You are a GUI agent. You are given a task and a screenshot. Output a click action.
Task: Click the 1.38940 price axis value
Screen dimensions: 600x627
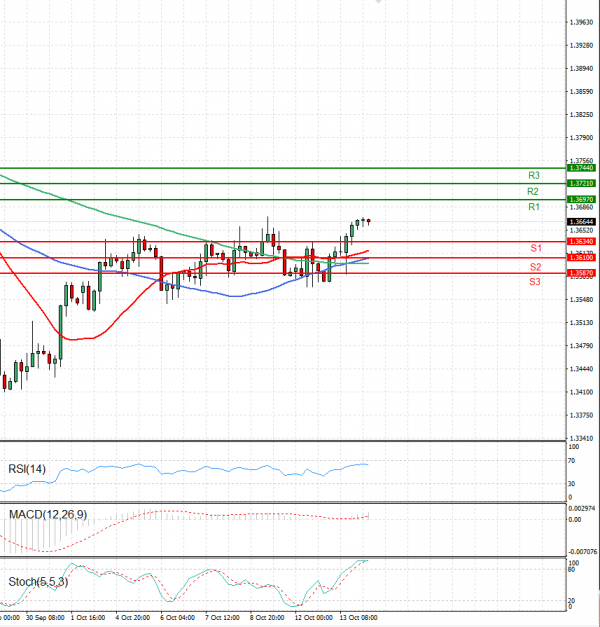pyautogui.click(x=581, y=69)
